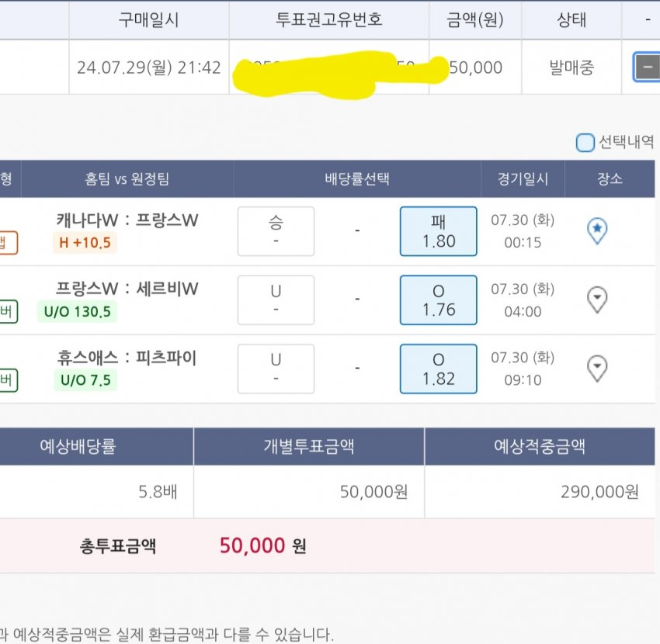Image resolution: width=660 pixels, height=644 pixels.
Task: Choose U option for 휴스애스 vs 피츠파이
Action: coord(276,369)
